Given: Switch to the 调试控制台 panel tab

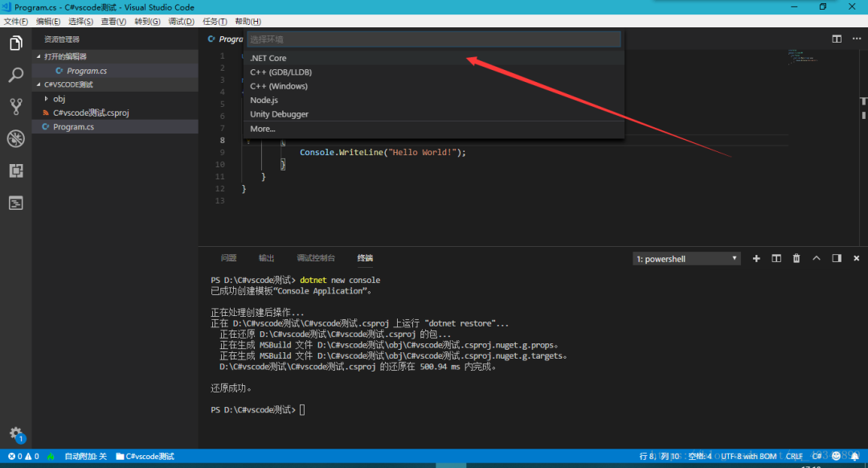Looking at the screenshot, I should [316, 258].
